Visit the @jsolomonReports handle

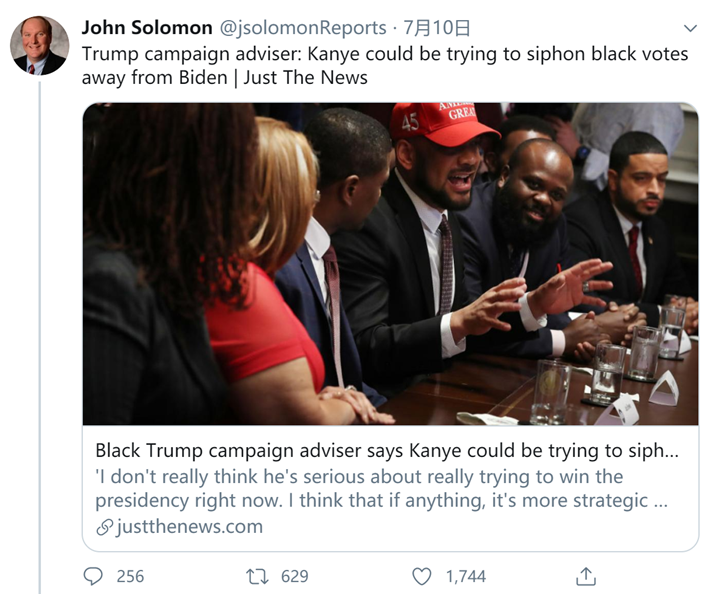[303, 28]
